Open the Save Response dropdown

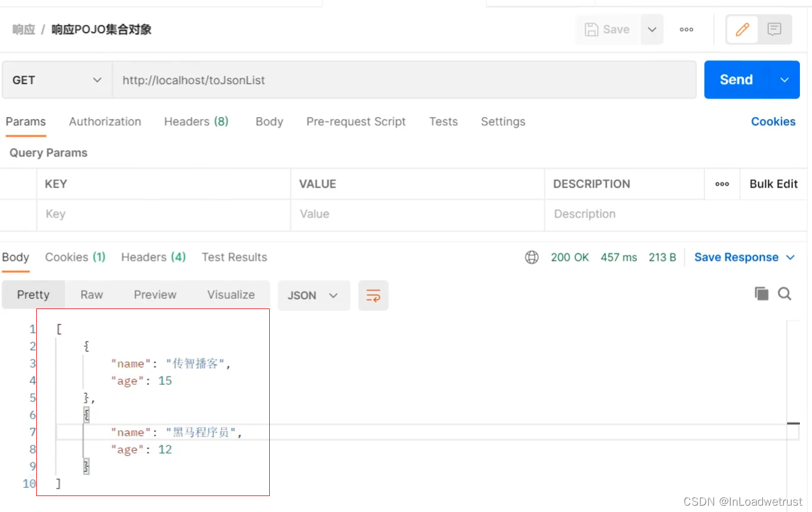tap(745, 257)
